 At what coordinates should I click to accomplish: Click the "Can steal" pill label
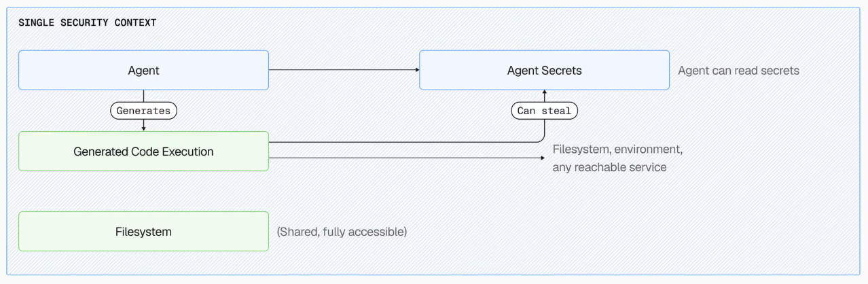coord(544,110)
